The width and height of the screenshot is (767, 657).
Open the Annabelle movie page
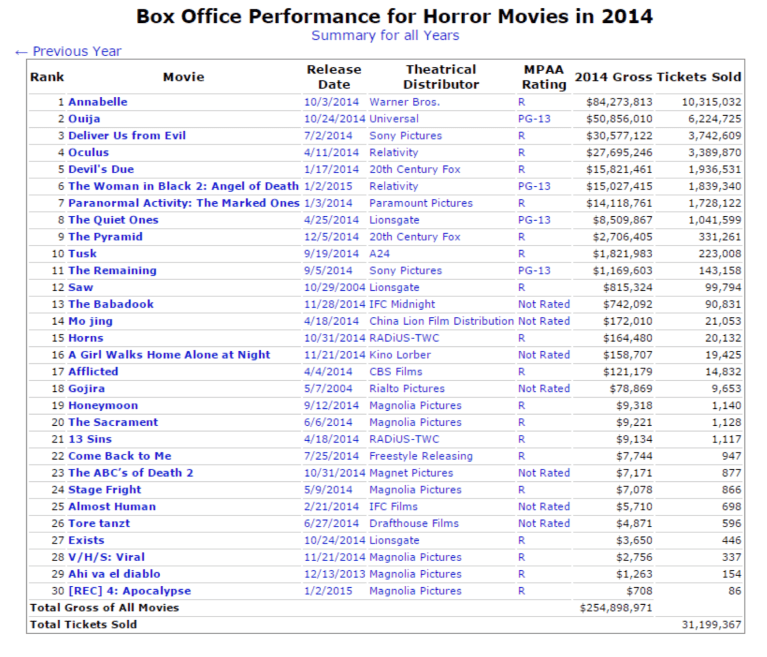[x=97, y=102]
